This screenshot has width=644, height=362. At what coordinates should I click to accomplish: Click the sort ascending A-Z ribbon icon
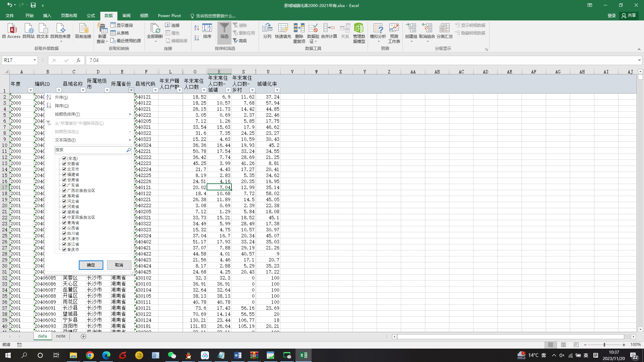click(197, 28)
